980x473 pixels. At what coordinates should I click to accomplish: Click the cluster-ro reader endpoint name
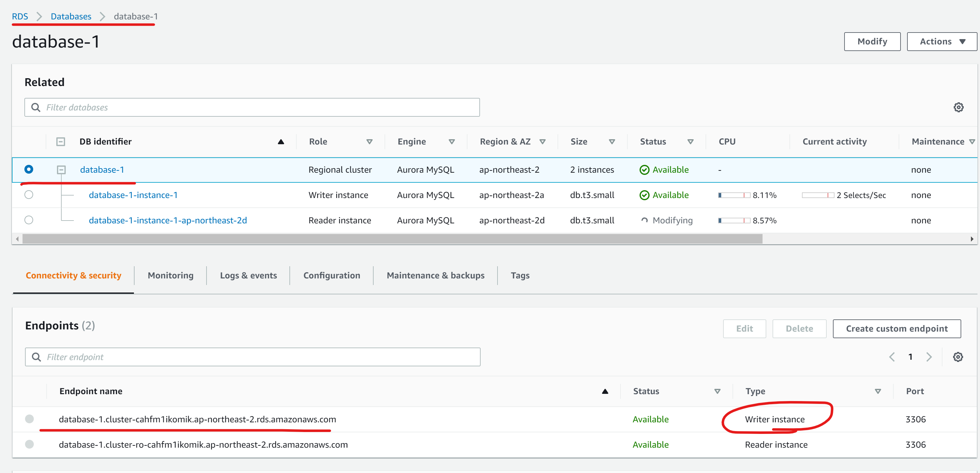coord(203,445)
